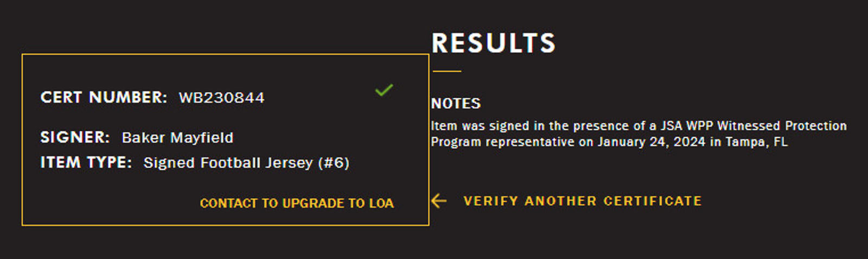The width and height of the screenshot is (868, 259).
Task: Click the words Program representative in notes
Action: [502, 142]
